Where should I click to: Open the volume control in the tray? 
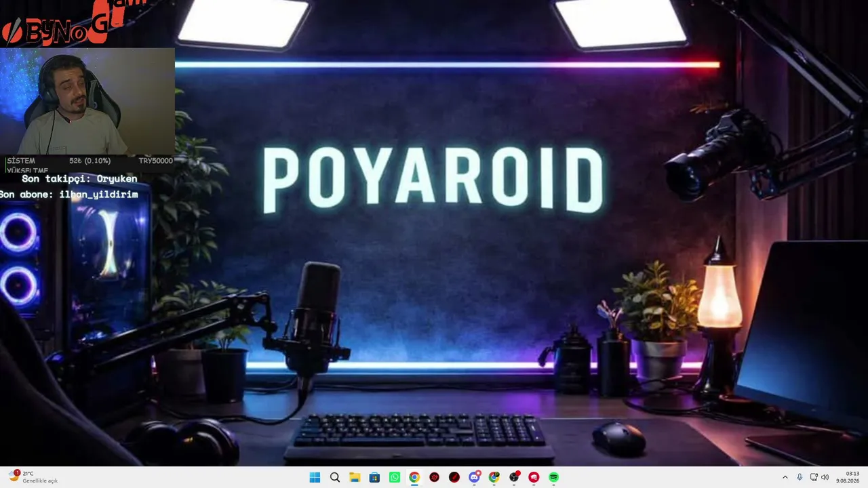(x=825, y=477)
